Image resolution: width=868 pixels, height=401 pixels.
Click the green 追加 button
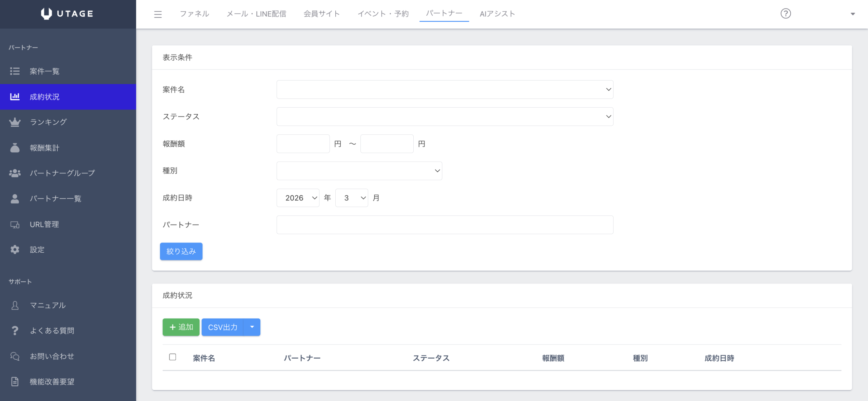pyautogui.click(x=181, y=327)
